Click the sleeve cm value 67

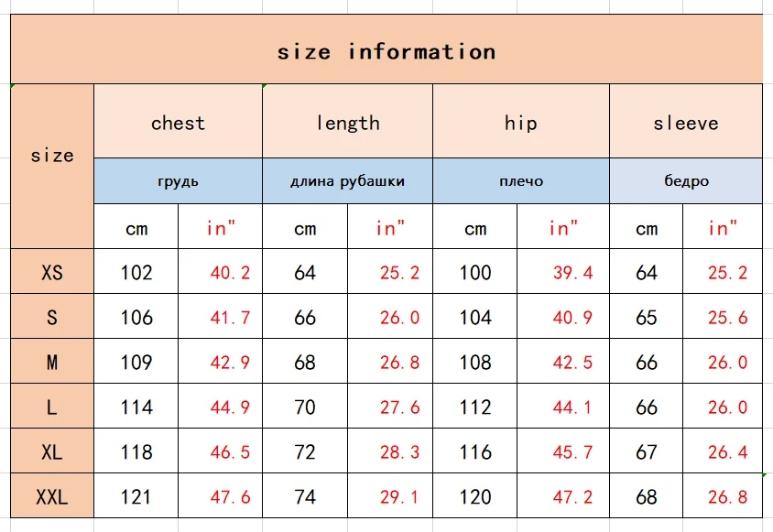tap(647, 452)
